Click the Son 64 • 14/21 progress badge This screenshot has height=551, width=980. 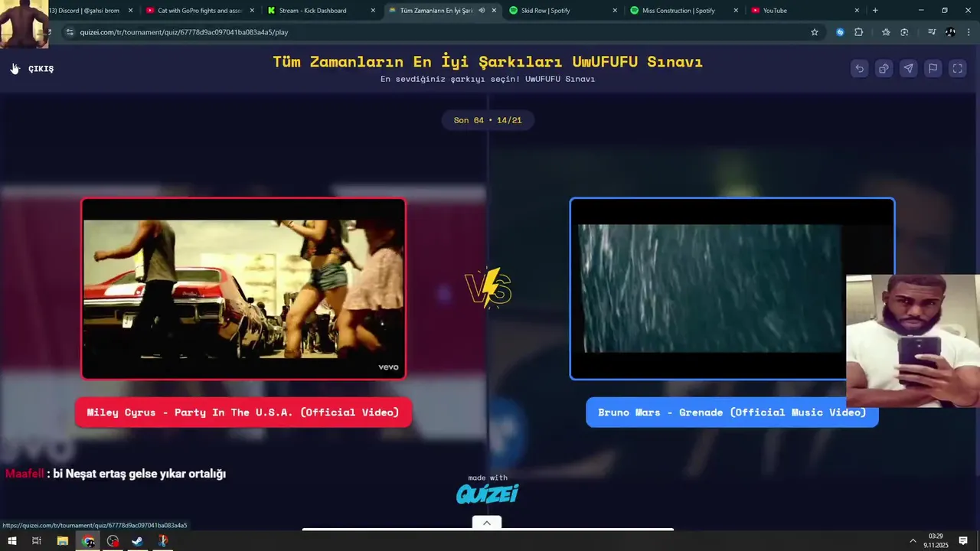pos(488,120)
